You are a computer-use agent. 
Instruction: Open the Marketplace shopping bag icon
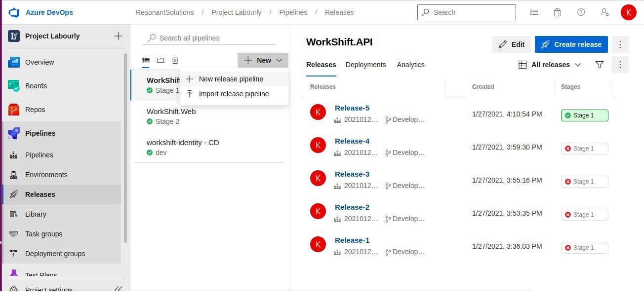point(557,12)
